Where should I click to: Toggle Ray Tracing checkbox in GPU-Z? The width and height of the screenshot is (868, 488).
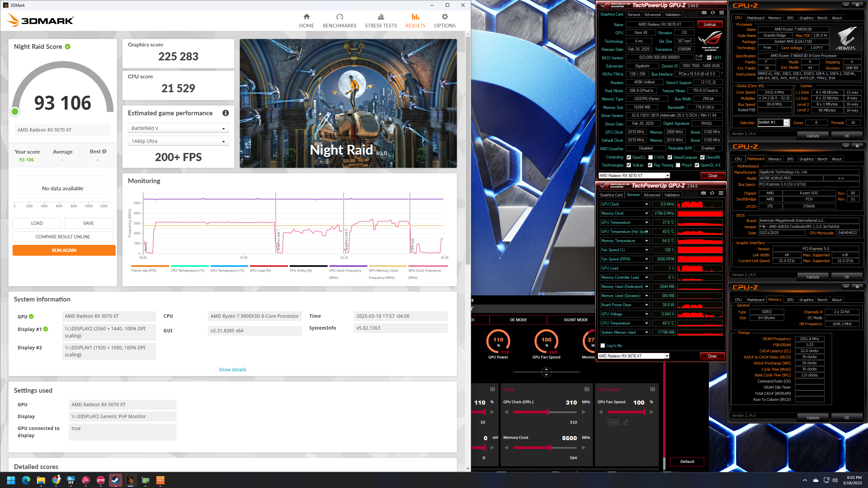click(x=650, y=165)
